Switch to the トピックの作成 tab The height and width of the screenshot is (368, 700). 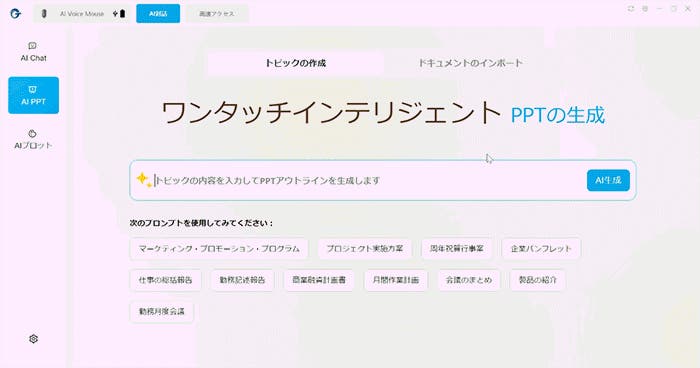[295, 63]
